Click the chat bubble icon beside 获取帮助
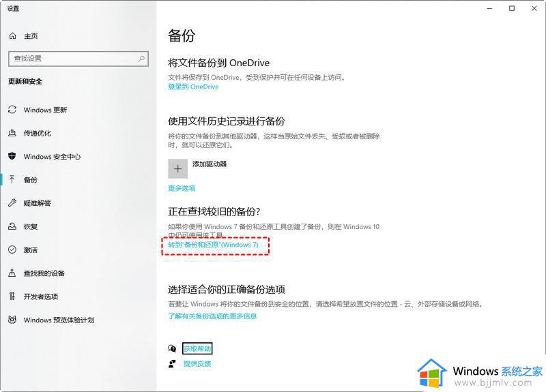Viewport: 546px width, 392px height. [x=172, y=348]
